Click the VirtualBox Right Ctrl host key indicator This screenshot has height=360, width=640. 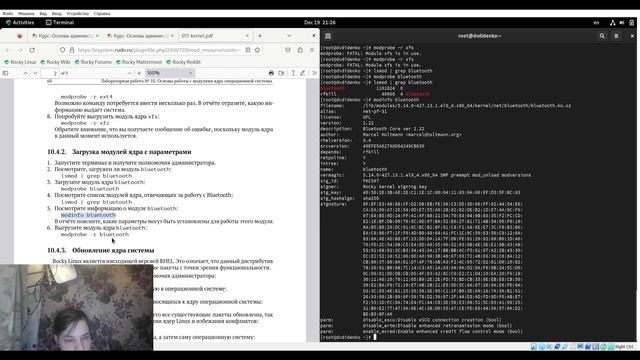click(x=624, y=347)
